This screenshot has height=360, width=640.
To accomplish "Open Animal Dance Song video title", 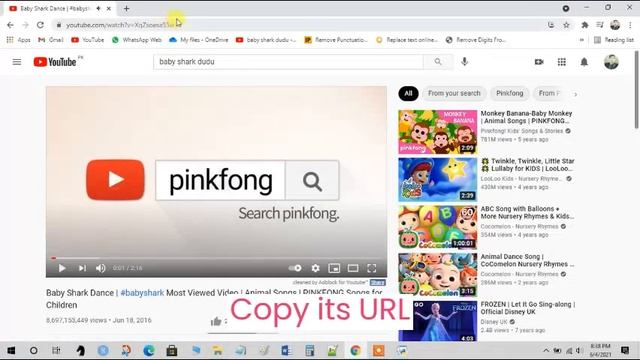I will tap(527, 260).
